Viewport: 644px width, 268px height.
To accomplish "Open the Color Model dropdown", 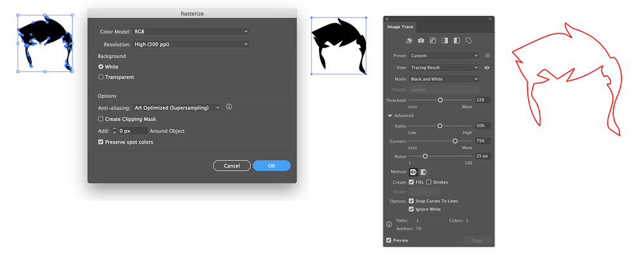I will (191, 32).
